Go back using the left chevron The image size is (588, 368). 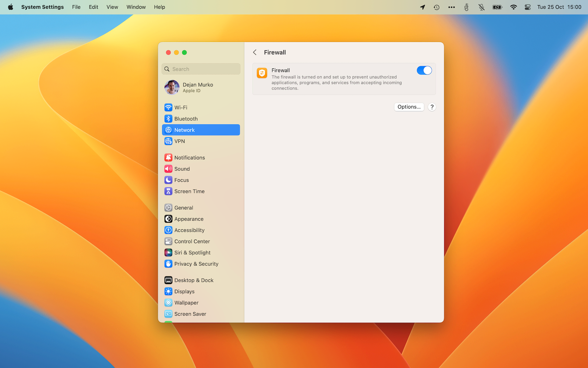[x=255, y=53]
